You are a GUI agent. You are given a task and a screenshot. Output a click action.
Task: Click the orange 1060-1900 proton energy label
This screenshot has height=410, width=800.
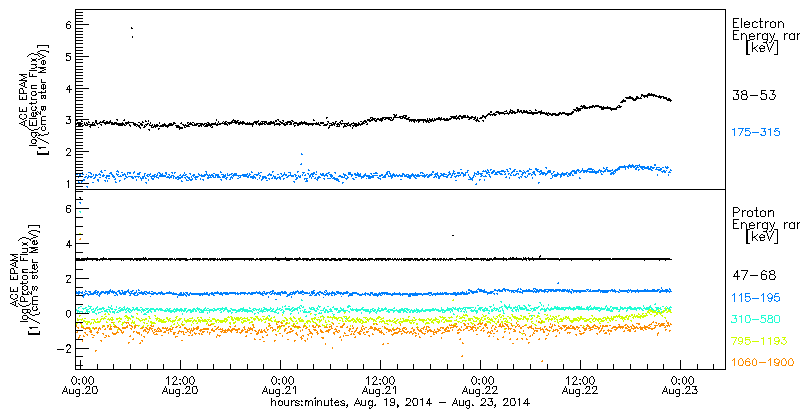[x=763, y=362]
